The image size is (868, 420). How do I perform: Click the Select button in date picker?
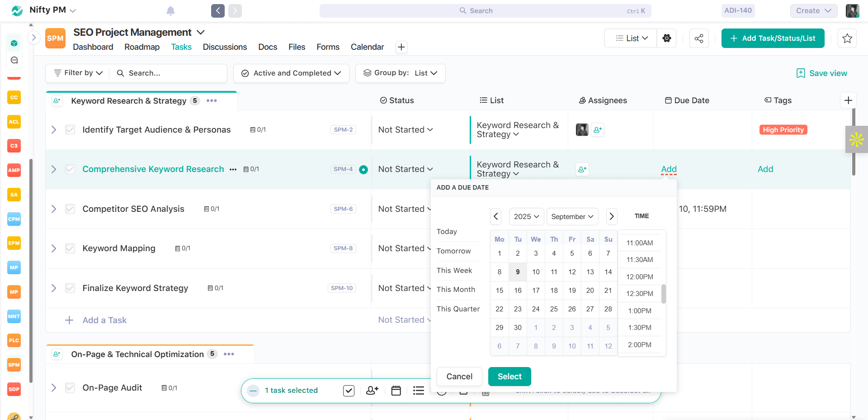509,377
